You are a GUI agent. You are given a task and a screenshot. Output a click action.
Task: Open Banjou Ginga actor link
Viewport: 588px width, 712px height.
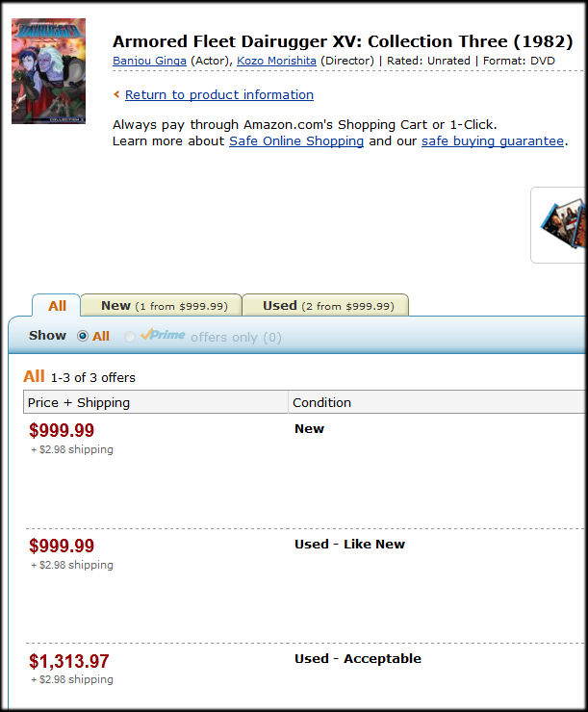(149, 61)
